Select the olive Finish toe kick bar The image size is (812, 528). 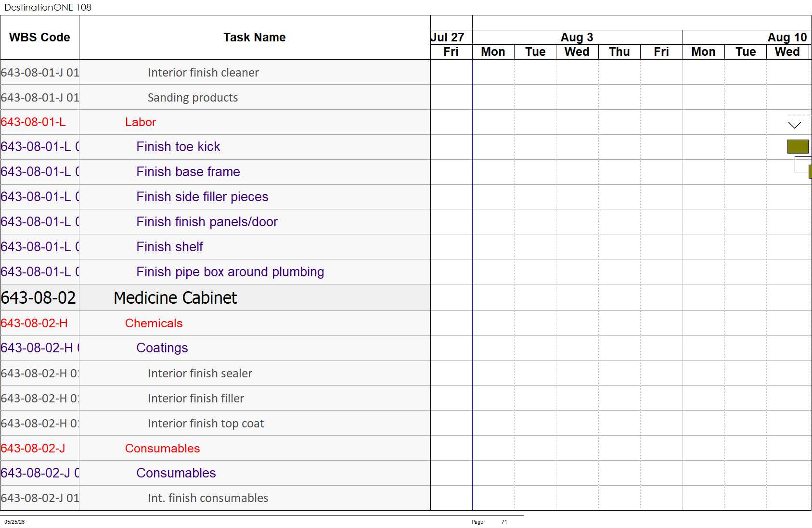coord(798,146)
